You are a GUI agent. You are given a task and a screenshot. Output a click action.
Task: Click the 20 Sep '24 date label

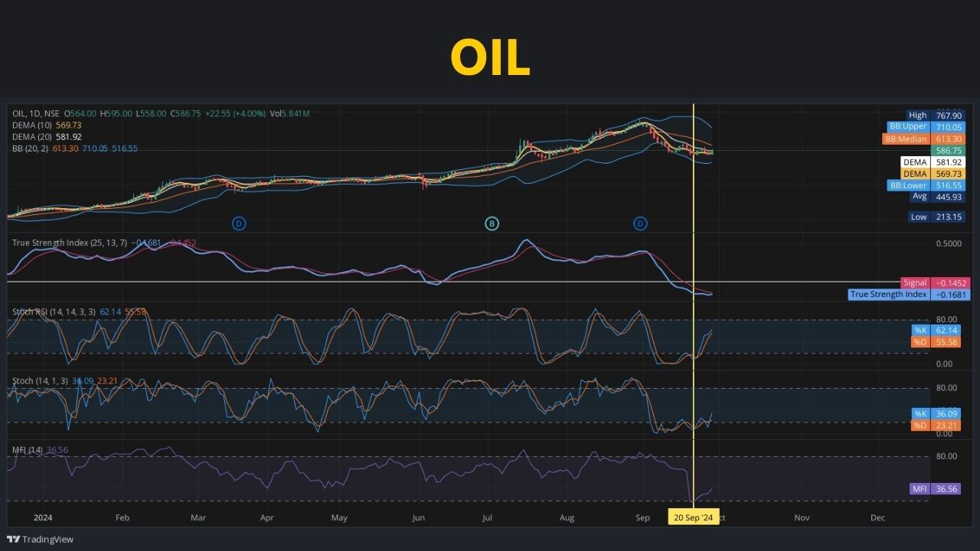694,517
